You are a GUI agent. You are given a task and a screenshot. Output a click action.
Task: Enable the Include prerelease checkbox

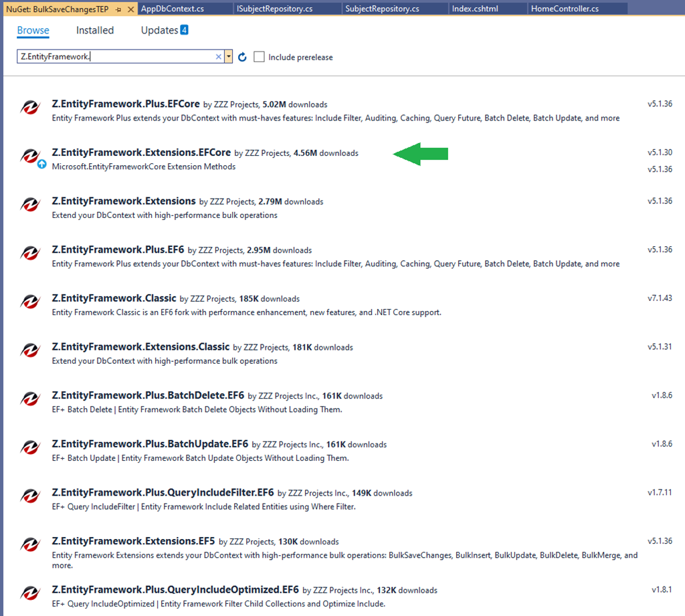click(x=260, y=57)
